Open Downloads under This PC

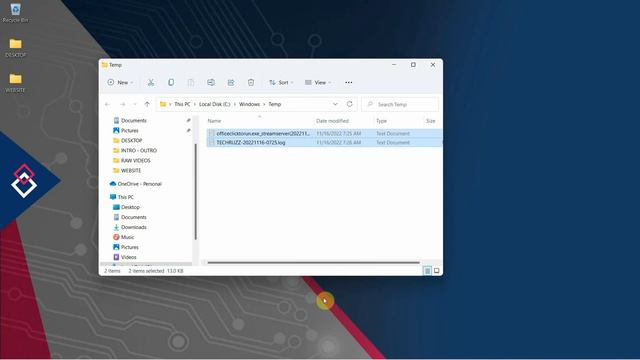[x=133, y=227]
